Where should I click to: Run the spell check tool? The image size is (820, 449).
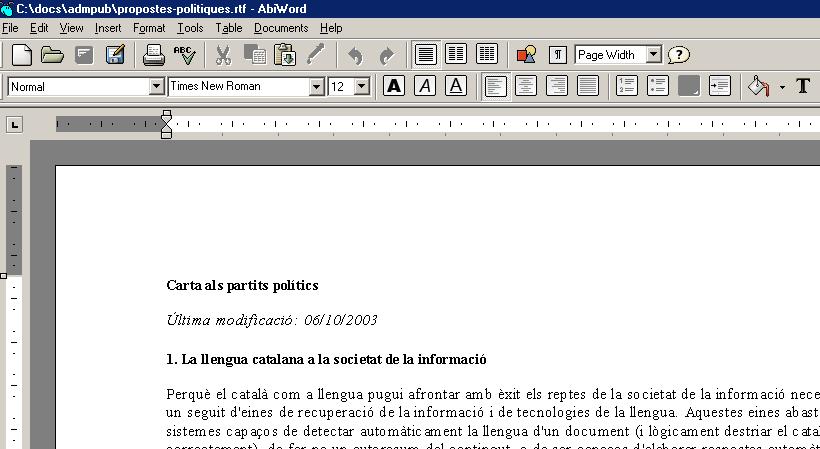[184, 55]
